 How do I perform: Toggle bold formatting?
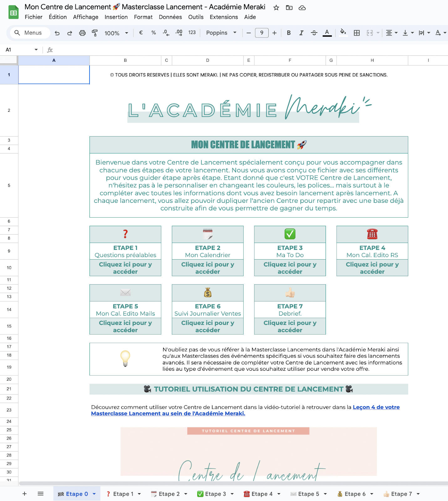pyautogui.click(x=289, y=33)
